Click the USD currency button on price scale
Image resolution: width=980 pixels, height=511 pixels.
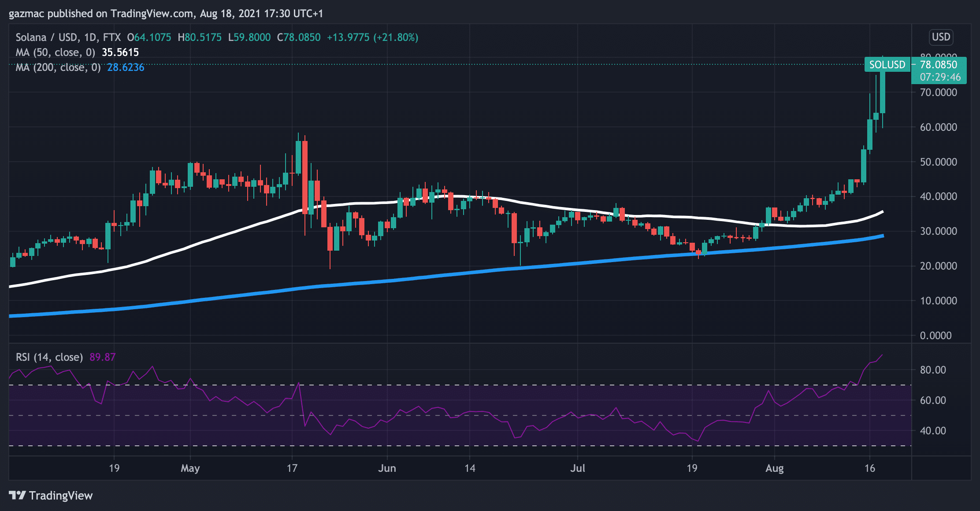(x=941, y=37)
